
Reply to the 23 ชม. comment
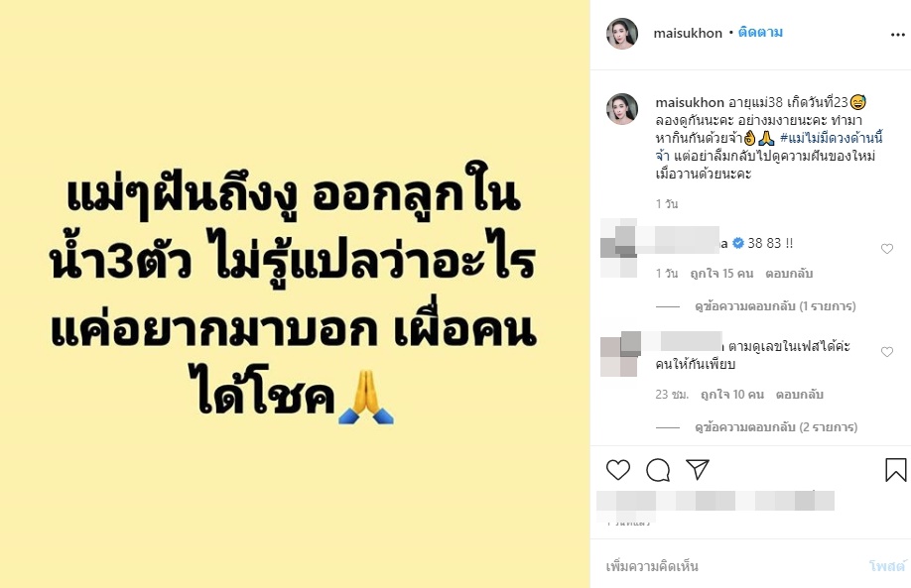800,394
